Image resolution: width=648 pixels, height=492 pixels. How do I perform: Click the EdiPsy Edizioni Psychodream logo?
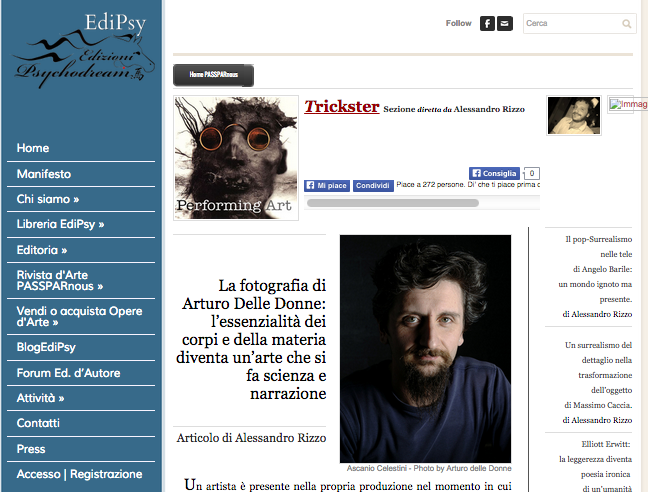(84, 50)
